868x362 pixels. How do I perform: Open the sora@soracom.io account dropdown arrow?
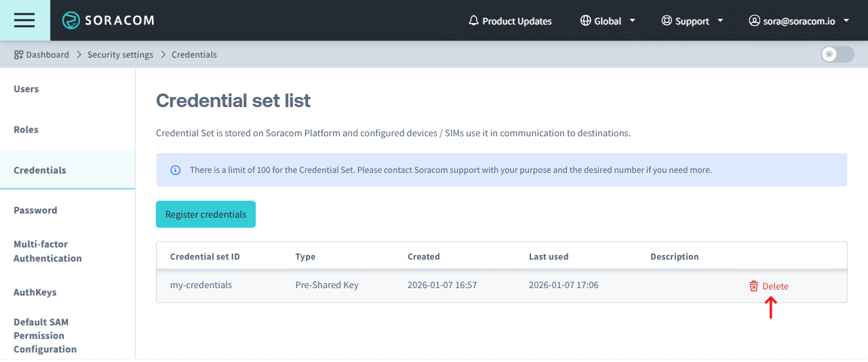(x=846, y=21)
